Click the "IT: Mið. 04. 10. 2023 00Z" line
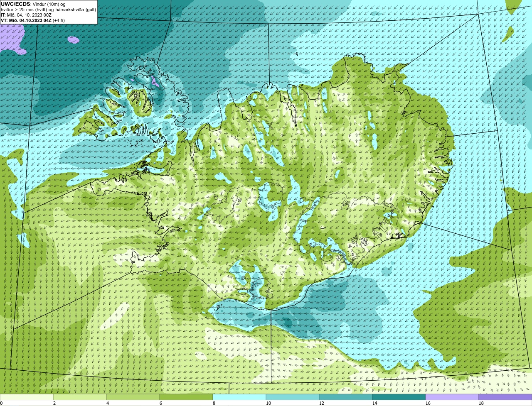This screenshot has height=406, width=532. (26, 15)
